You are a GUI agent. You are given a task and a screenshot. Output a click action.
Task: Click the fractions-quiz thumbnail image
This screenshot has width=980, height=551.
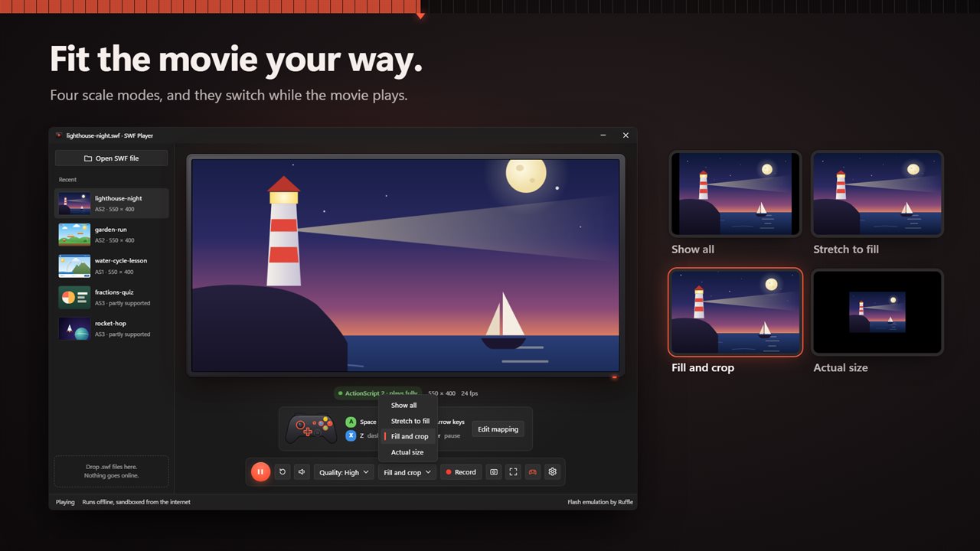(x=74, y=298)
